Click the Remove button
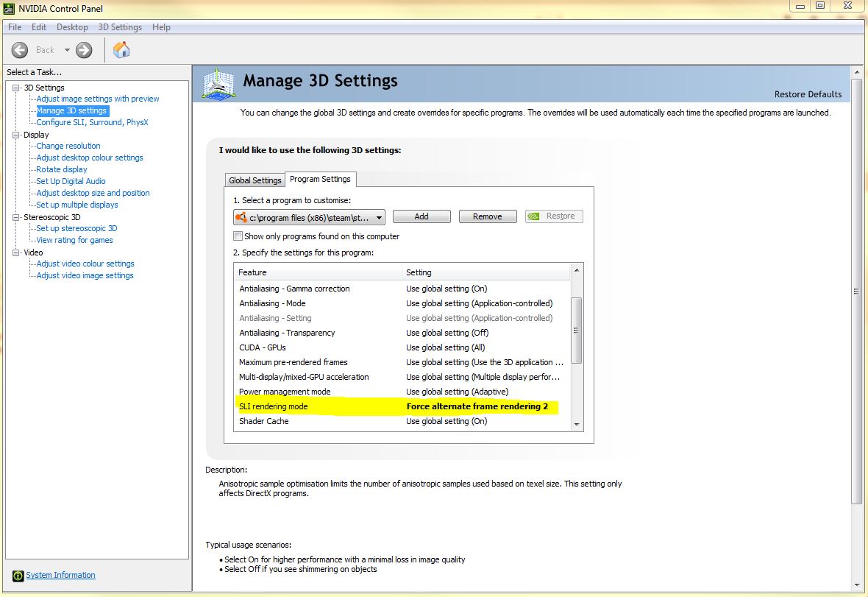Screen dimensions: 868x597 488,216
